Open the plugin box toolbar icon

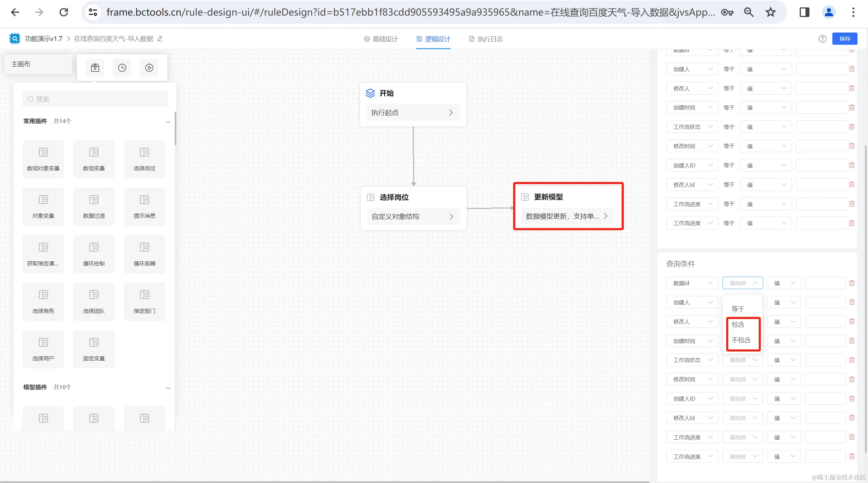[x=95, y=68]
